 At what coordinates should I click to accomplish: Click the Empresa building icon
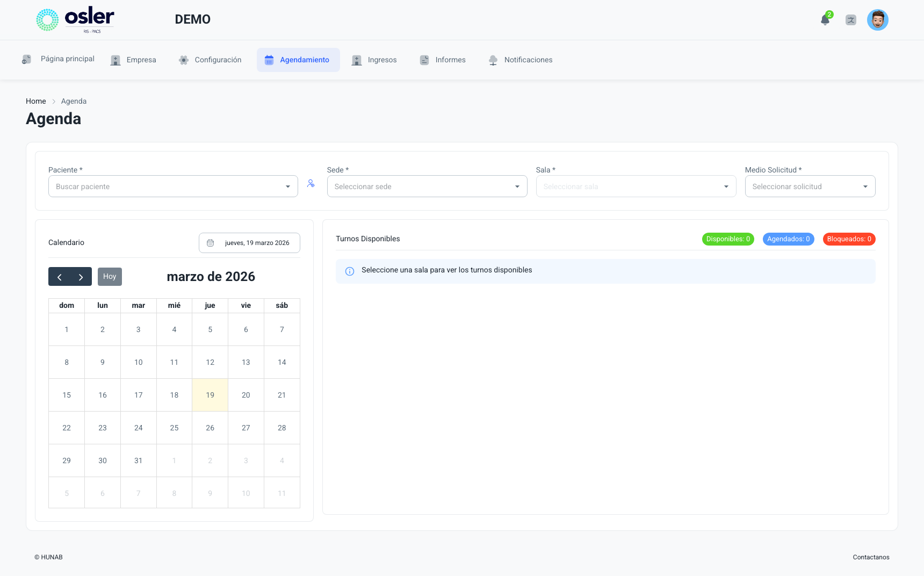[115, 60]
